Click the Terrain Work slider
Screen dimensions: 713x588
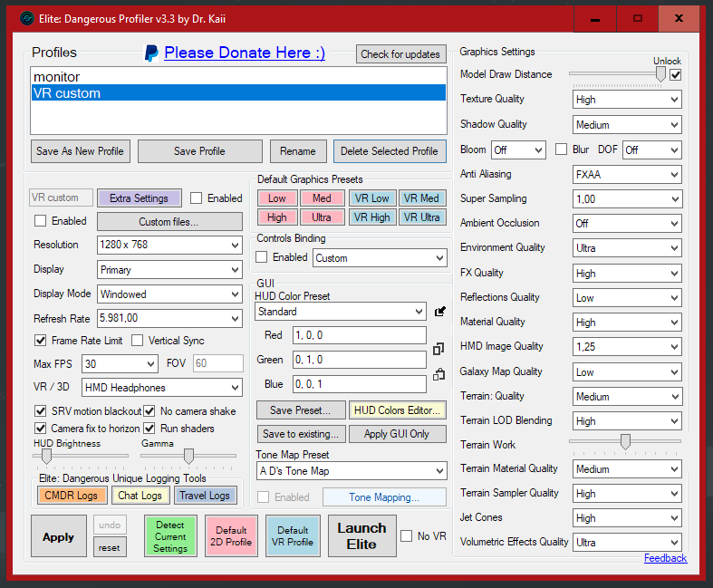pyautogui.click(x=625, y=441)
